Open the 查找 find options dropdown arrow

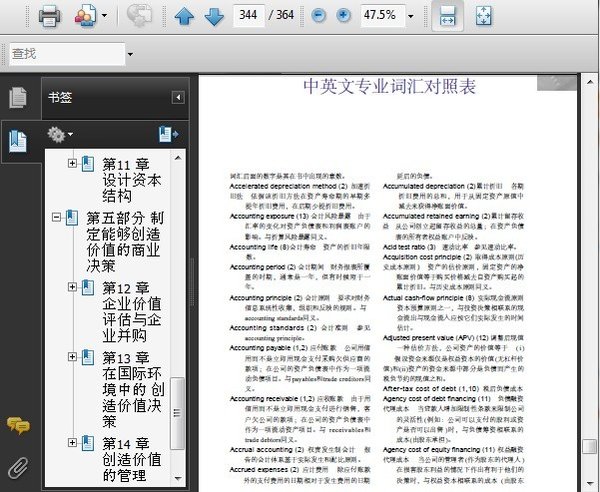[x=130, y=54]
